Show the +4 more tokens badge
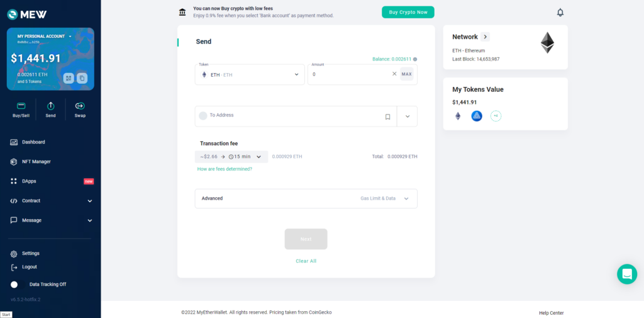644x318 pixels. click(x=496, y=116)
